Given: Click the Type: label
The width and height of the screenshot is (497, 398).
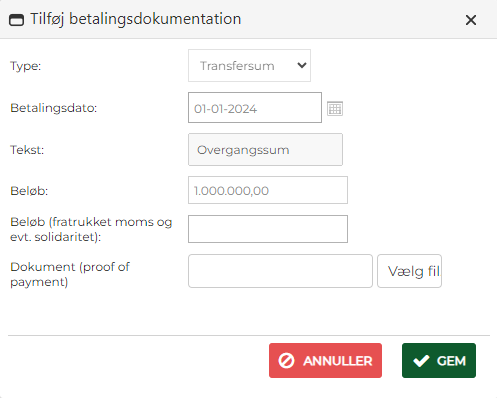Looking at the screenshot, I should click(26, 66).
